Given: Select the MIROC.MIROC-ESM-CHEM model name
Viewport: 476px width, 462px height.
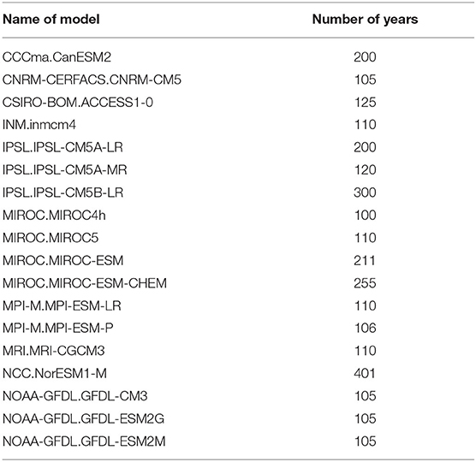Looking at the screenshot, I should (85, 283).
